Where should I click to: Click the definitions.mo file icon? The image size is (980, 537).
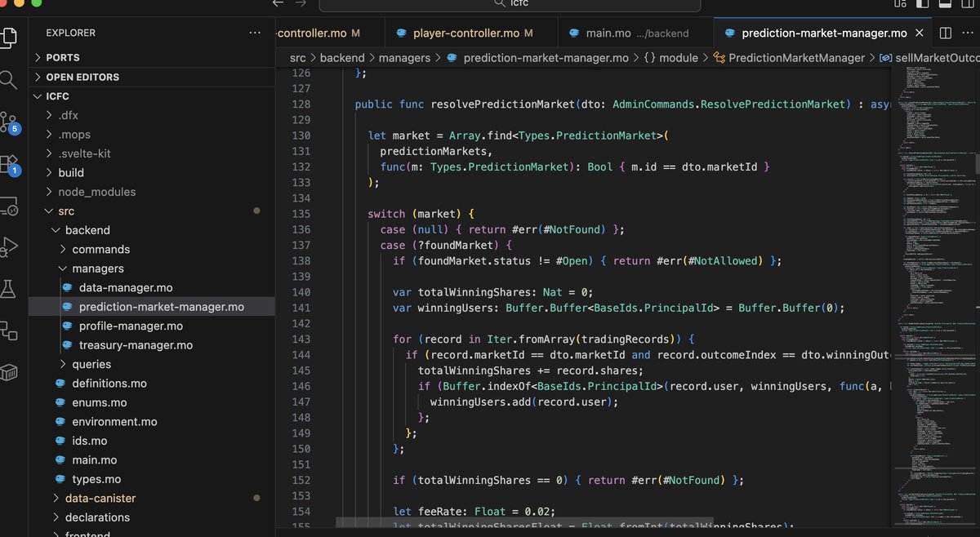pos(59,384)
